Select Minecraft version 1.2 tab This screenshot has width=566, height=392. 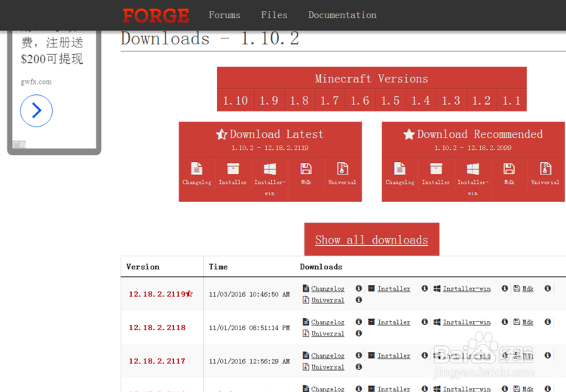point(481,100)
